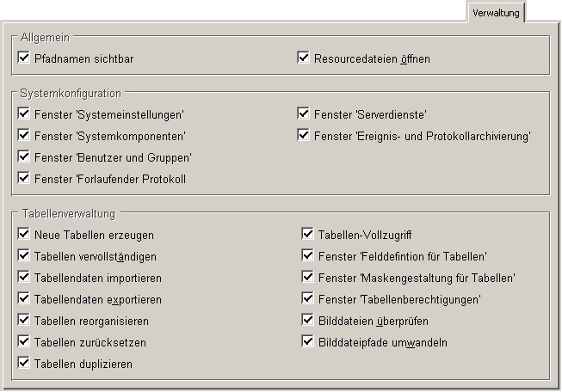
Task: Toggle 'Resourcedateien öffnen' checkbox
Action: (x=303, y=58)
